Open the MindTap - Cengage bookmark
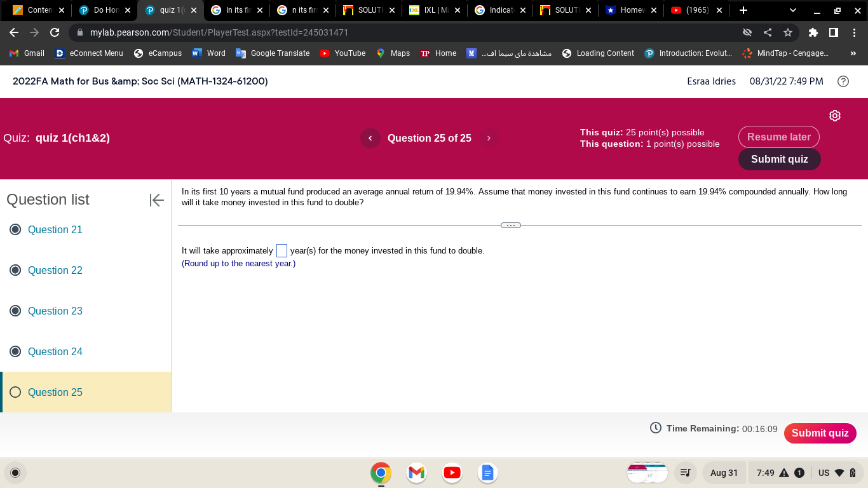The image size is (868, 488). [785, 53]
